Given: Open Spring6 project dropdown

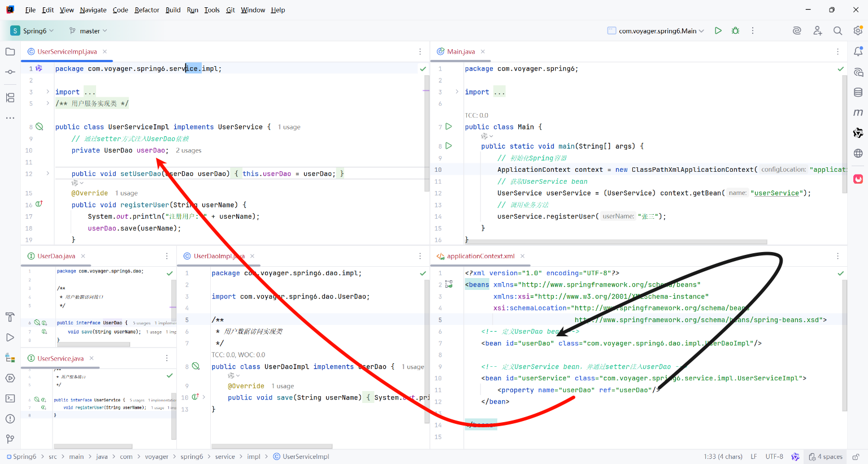Looking at the screenshot, I should [x=32, y=31].
